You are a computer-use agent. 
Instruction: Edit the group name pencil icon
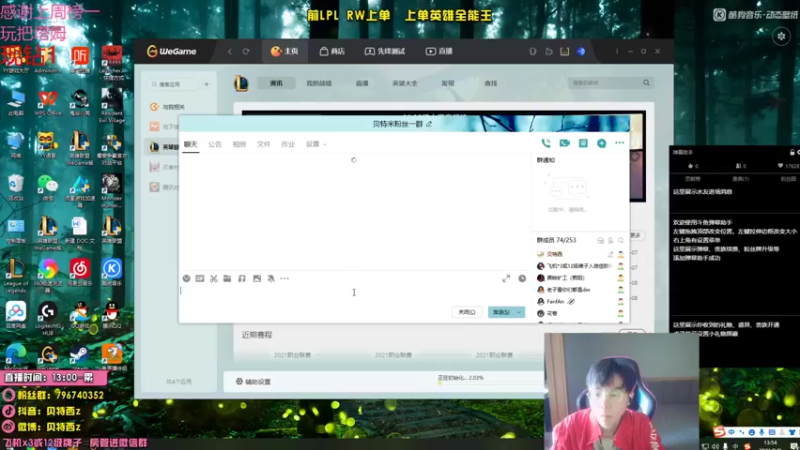click(x=429, y=124)
